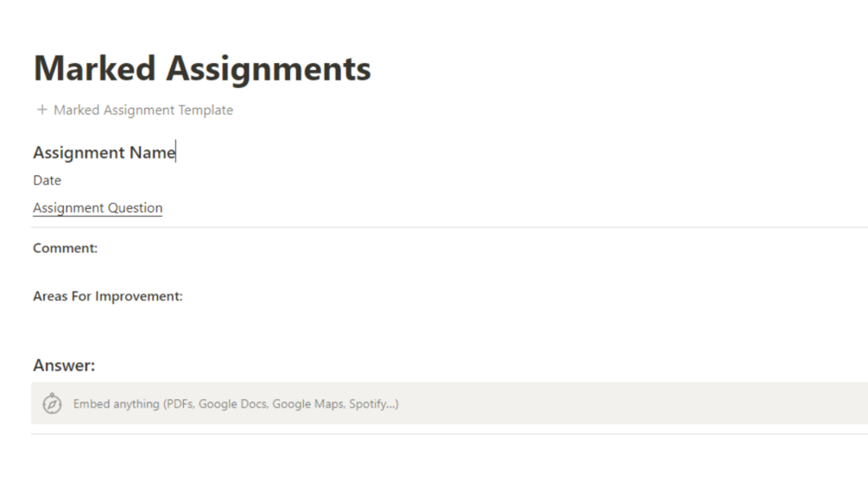Viewport: 868px width, 488px height.
Task: Click the word Assignments in the page title
Action: [269, 69]
